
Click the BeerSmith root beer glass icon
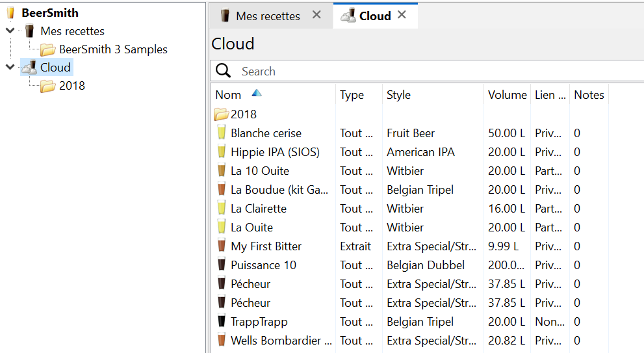pos(10,12)
